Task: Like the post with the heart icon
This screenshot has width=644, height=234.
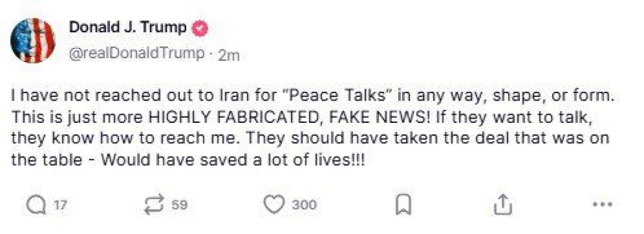Action: coord(274,204)
